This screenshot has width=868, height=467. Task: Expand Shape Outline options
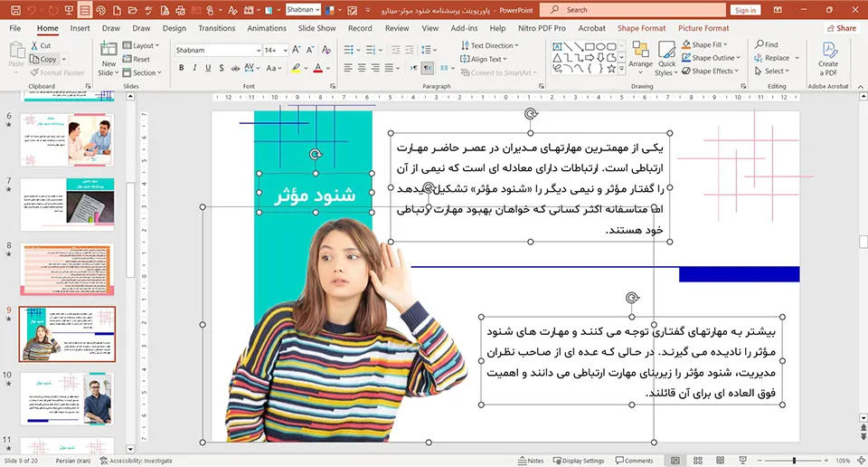tap(712, 58)
